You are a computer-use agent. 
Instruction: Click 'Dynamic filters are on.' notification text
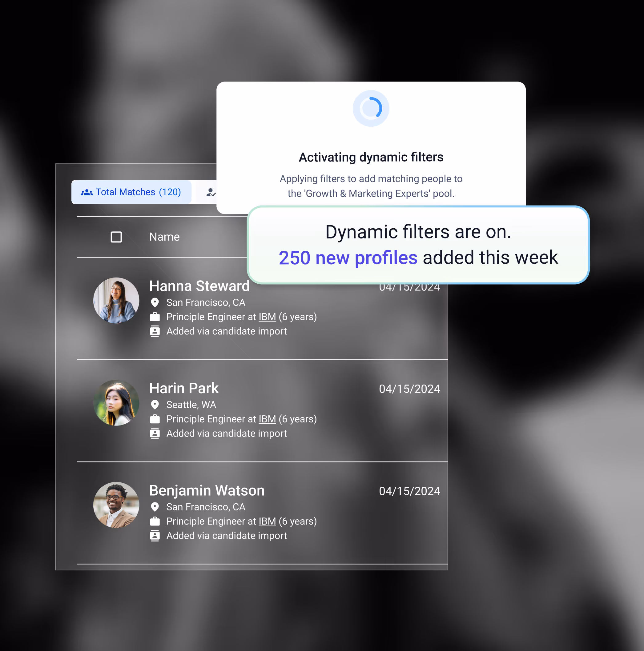pyautogui.click(x=418, y=232)
